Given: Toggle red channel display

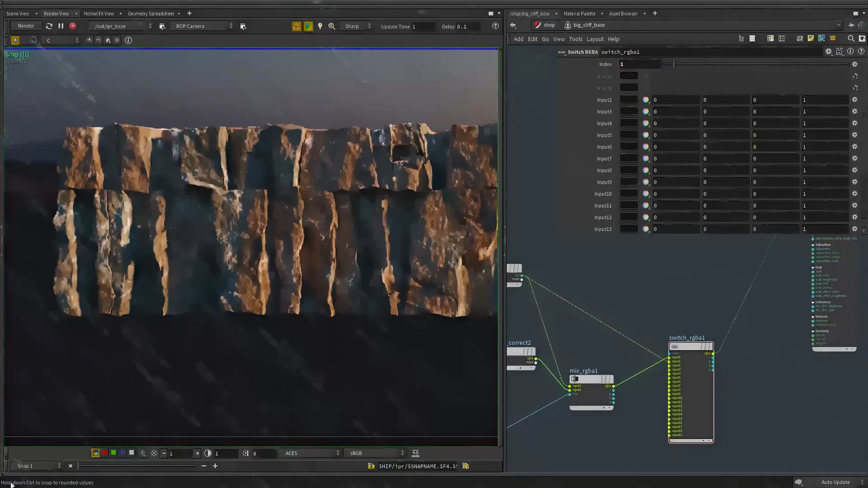Looking at the screenshot, I should click(104, 453).
